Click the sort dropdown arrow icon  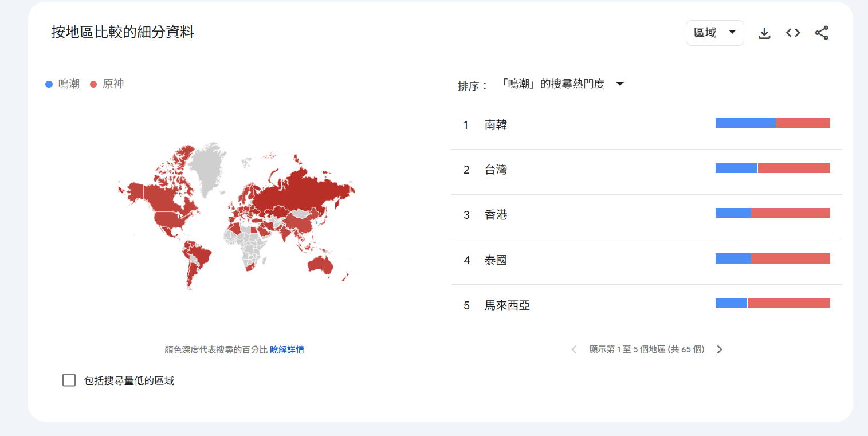coord(619,84)
